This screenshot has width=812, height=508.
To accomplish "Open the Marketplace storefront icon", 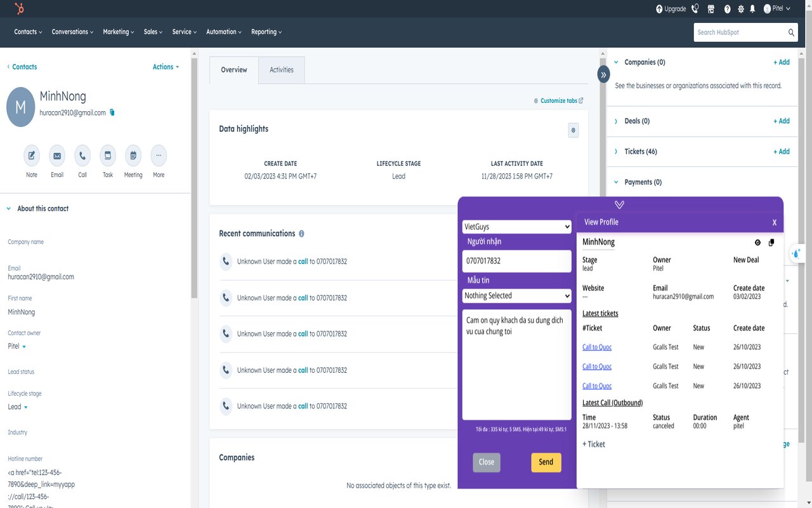I will pyautogui.click(x=711, y=9).
